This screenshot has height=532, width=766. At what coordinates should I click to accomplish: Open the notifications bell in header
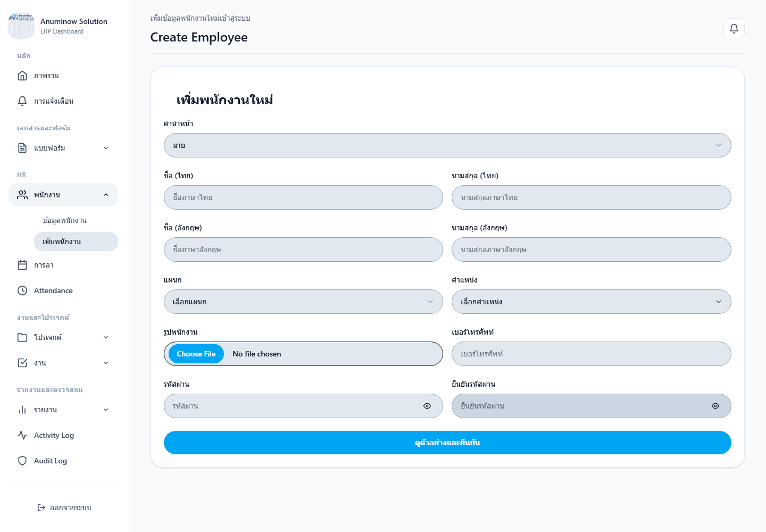point(734,29)
